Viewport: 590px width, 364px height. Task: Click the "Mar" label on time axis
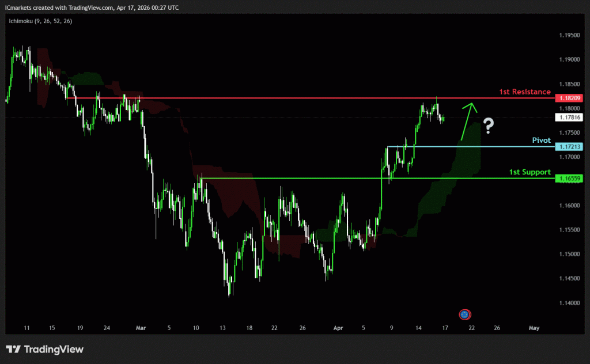(141, 328)
